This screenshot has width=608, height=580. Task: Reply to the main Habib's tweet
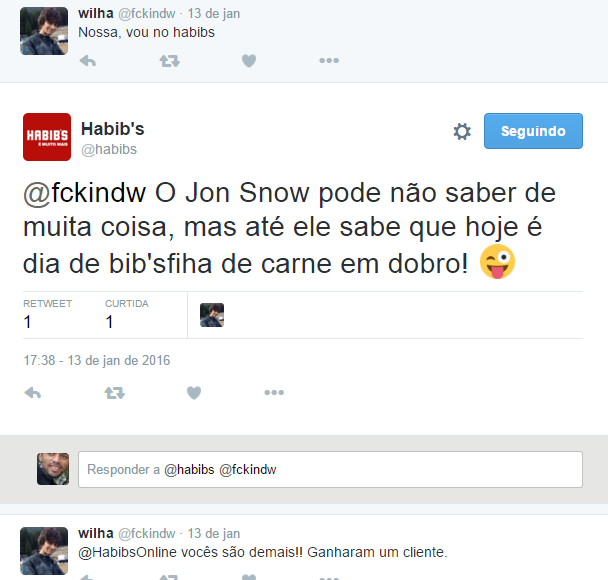click(x=33, y=393)
